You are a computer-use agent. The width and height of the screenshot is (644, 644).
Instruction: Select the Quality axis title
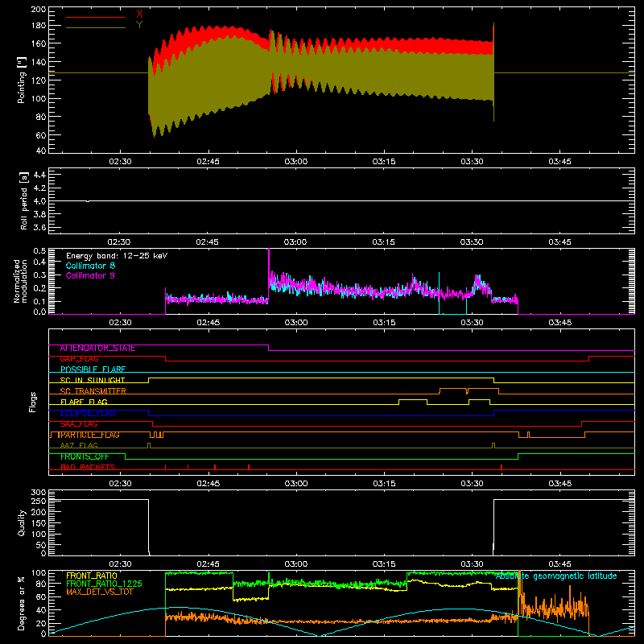[x=22, y=522]
